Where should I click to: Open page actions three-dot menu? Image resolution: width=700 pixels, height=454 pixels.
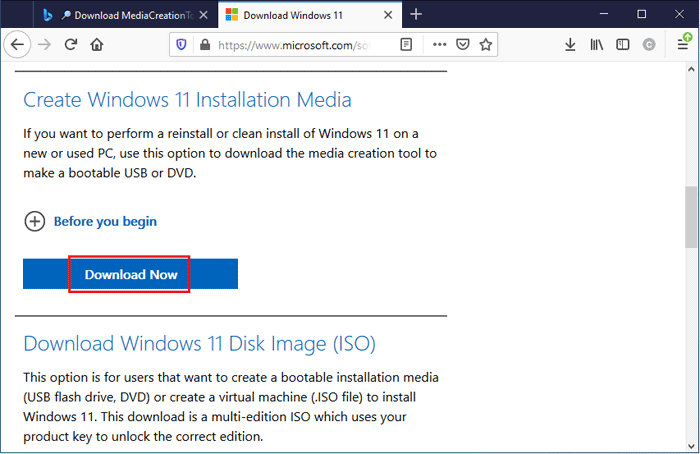[x=439, y=44]
